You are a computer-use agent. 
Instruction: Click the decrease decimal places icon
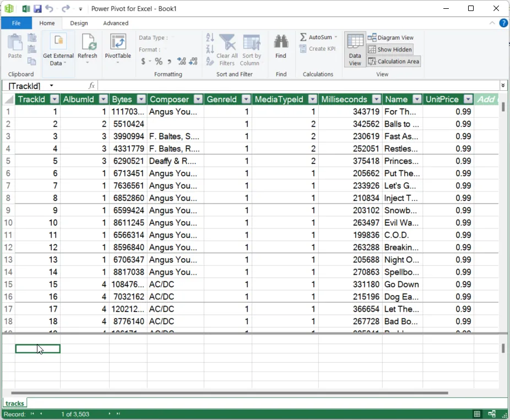193,61
